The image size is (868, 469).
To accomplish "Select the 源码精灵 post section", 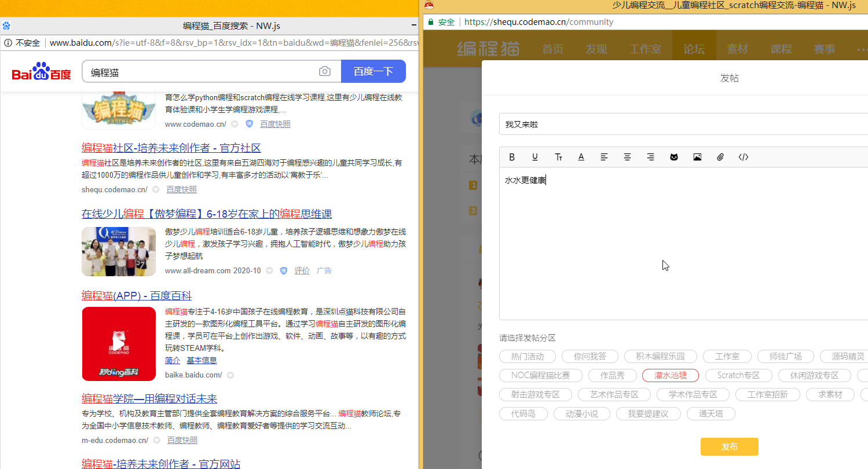I will (844, 356).
